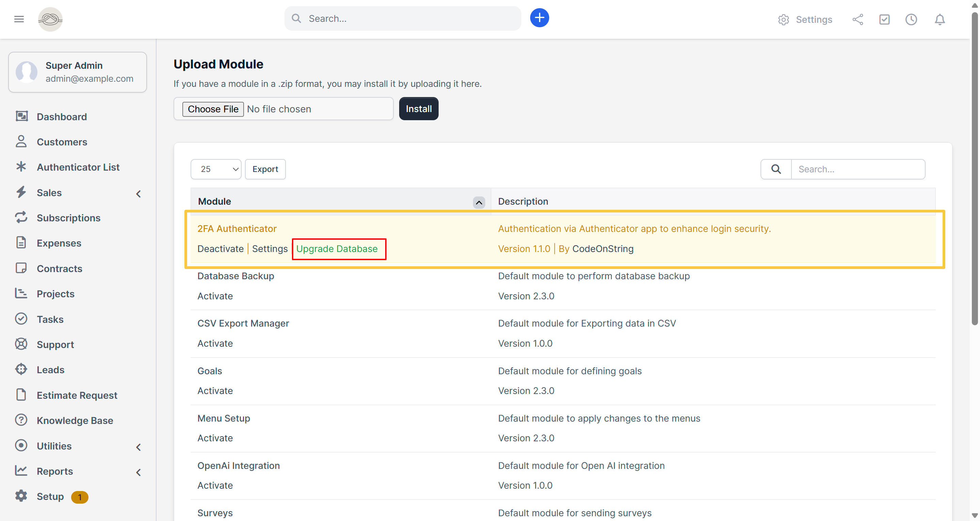Click Version 1.1.0 text

click(524, 249)
